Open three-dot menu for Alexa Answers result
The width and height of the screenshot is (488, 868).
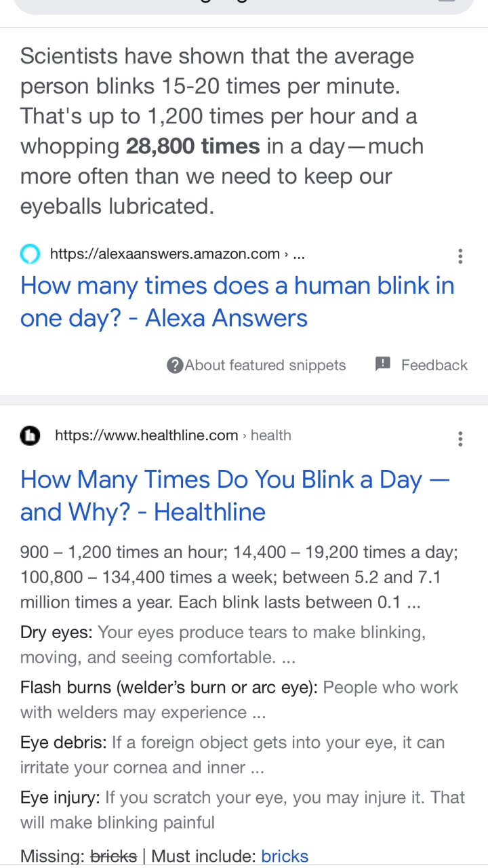pos(460,256)
